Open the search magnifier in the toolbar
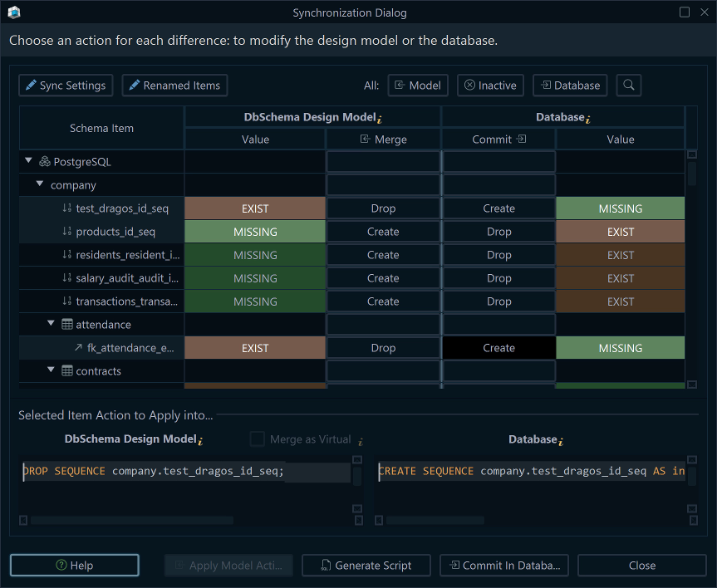The width and height of the screenshot is (717, 588). [x=628, y=85]
